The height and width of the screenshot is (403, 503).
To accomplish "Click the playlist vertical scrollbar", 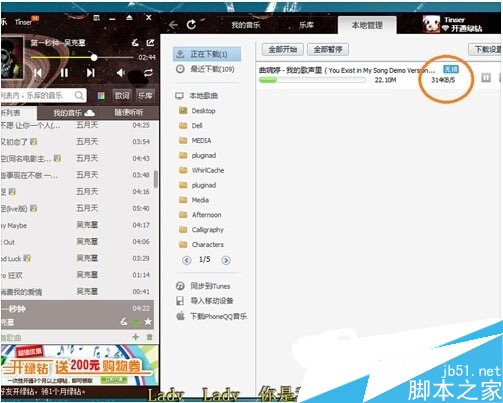I will point(156,179).
